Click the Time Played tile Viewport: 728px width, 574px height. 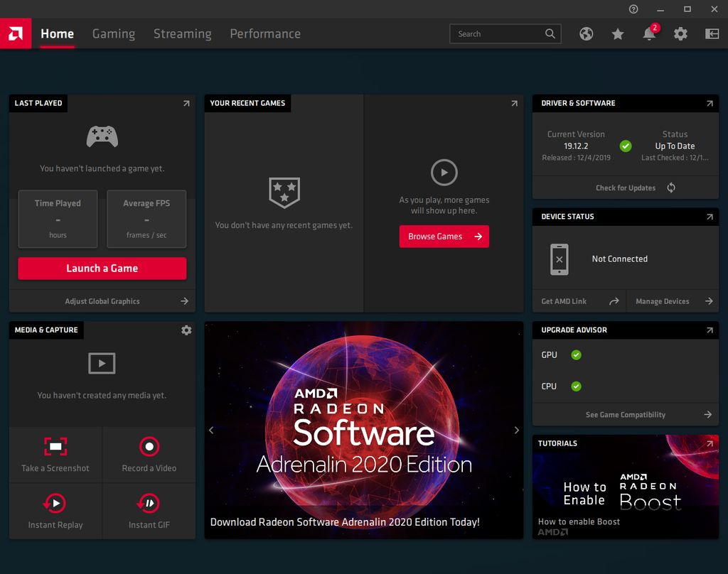pos(58,219)
